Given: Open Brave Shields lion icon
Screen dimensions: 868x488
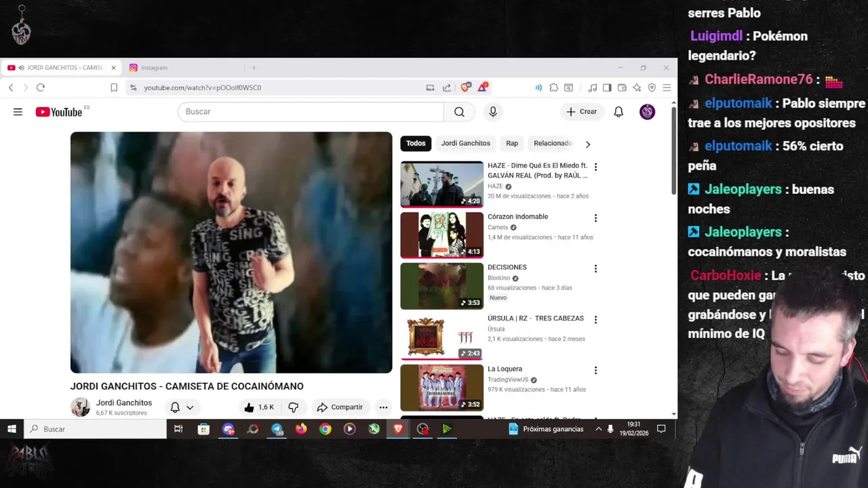Looking at the screenshot, I should tap(465, 87).
